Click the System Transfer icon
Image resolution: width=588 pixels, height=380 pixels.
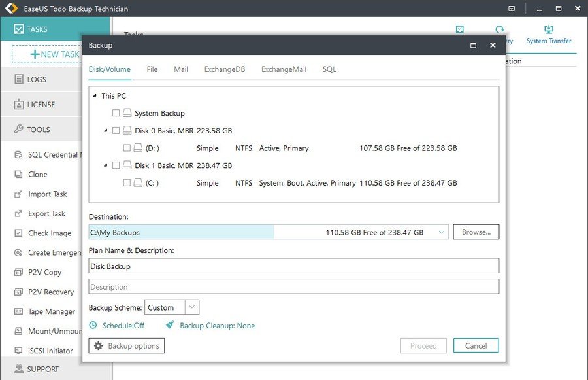548,29
